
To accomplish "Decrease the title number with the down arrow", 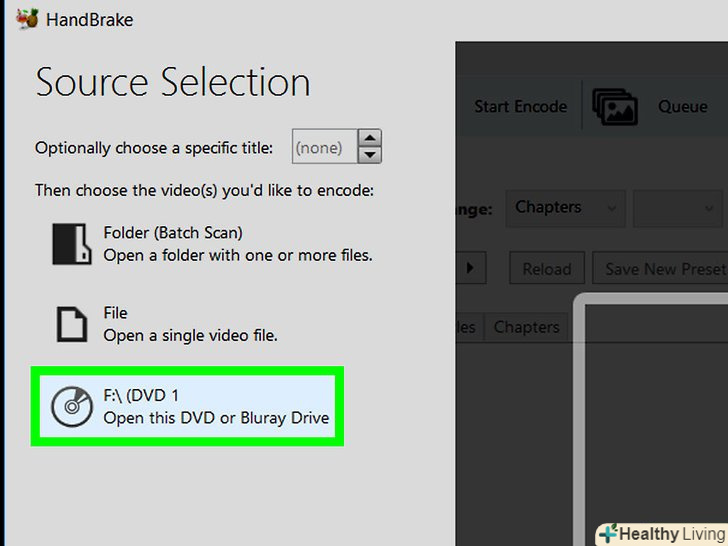I will [370, 155].
